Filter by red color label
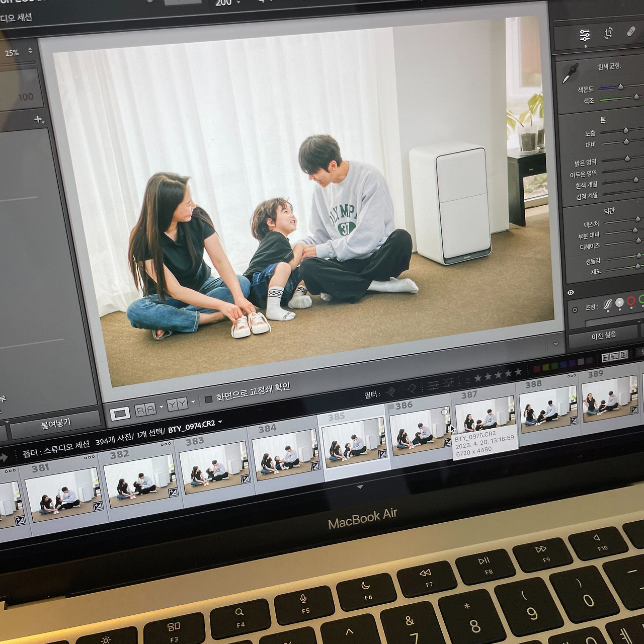The height and width of the screenshot is (644, 644). (536, 369)
